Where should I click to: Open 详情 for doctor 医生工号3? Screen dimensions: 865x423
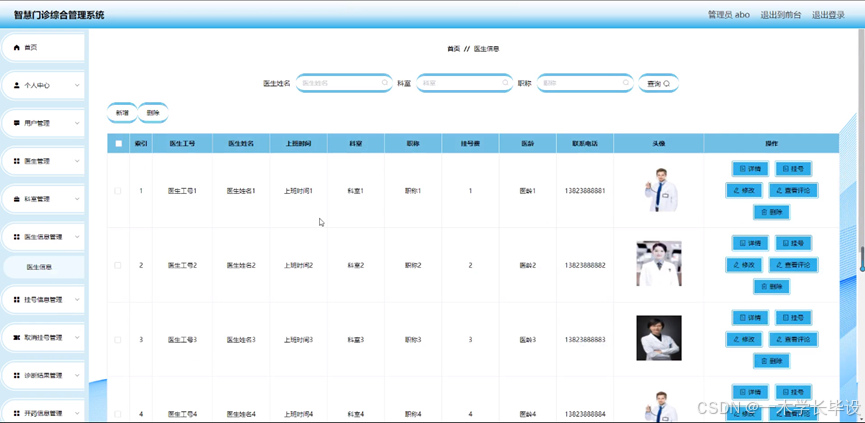pos(750,318)
